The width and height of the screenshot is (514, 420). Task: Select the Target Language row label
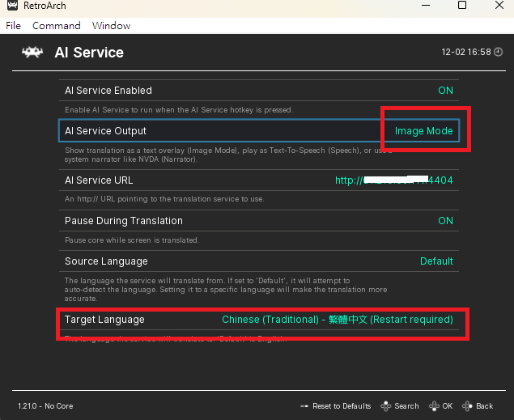coord(104,320)
